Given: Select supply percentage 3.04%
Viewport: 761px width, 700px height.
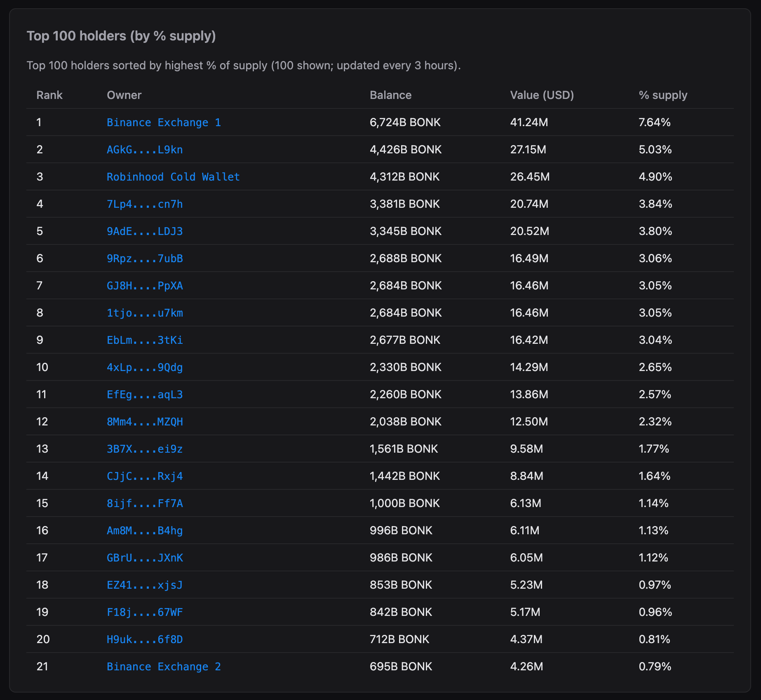Looking at the screenshot, I should 655,340.
